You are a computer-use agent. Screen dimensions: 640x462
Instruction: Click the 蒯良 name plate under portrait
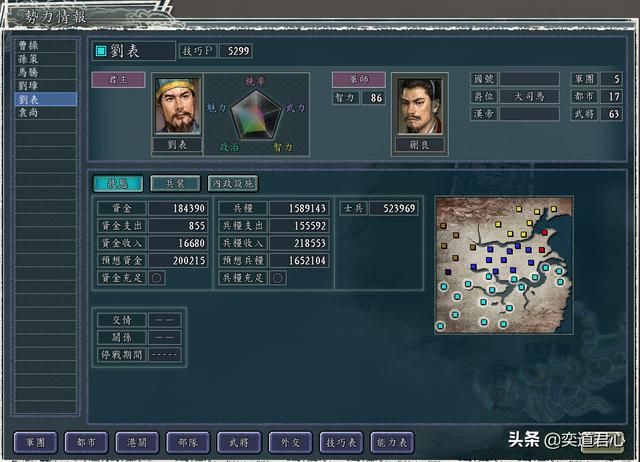pos(420,145)
